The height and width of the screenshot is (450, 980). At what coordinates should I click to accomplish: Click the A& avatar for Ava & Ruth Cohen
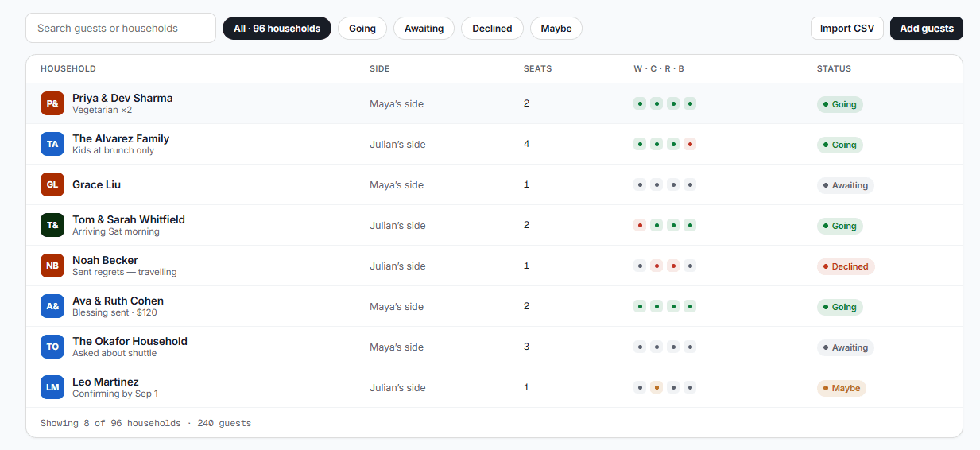point(52,306)
